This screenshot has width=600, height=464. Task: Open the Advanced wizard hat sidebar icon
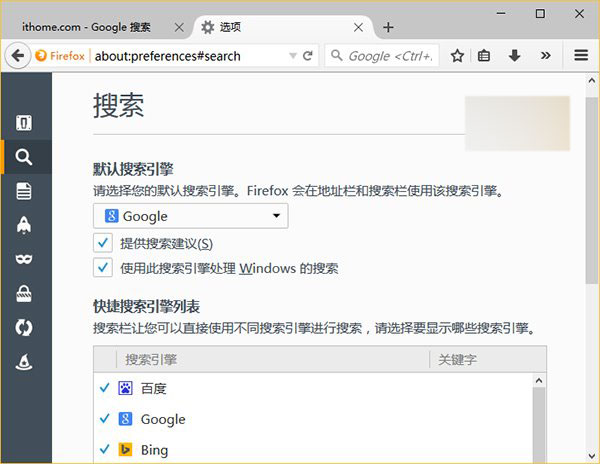(24, 362)
